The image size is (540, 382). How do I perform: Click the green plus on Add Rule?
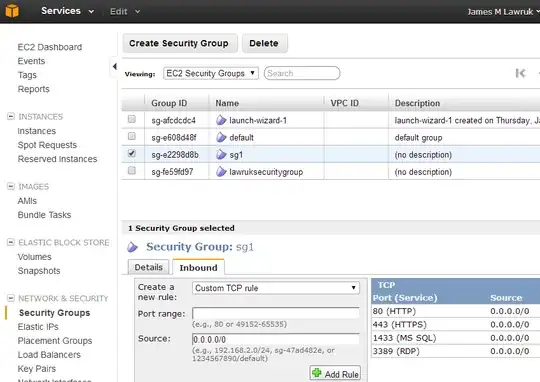(317, 373)
